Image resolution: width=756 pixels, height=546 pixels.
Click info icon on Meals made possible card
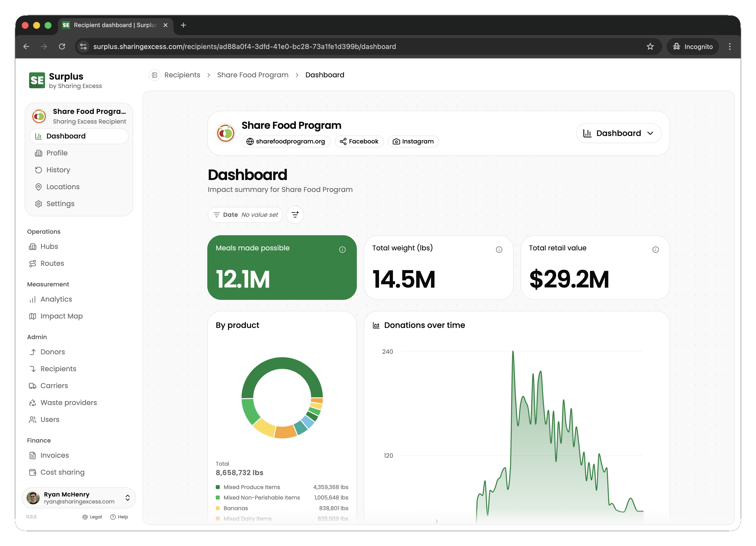342,250
